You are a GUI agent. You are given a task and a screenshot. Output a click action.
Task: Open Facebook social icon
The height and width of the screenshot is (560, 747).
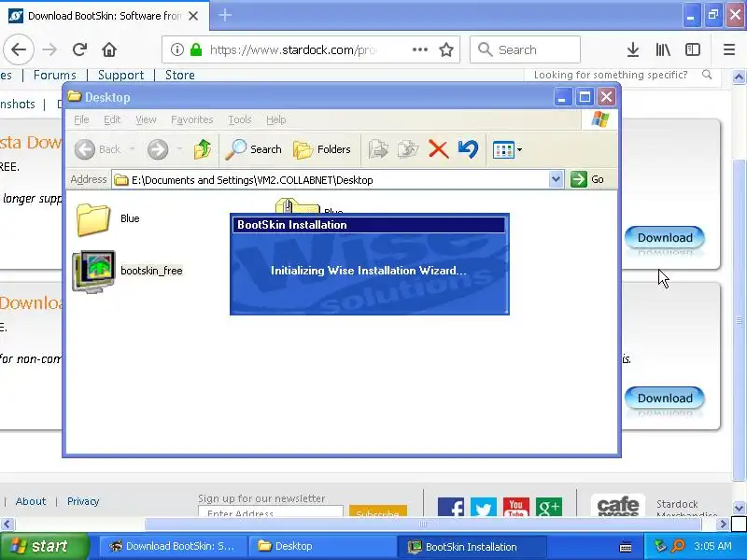[x=451, y=507]
